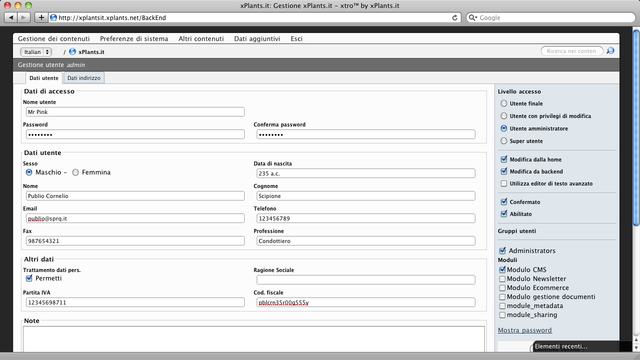Click the empty Ragione Sociale field
The height and width of the screenshot is (360, 640).
(366, 280)
